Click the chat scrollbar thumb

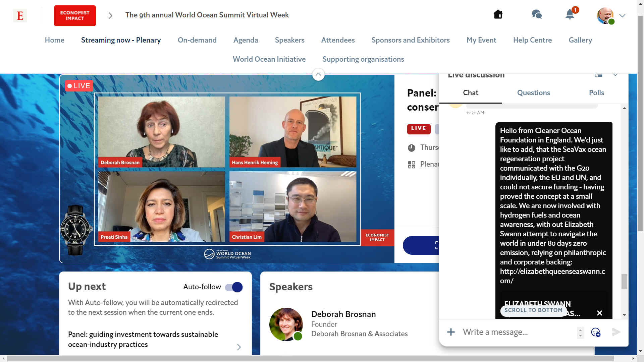pos(624,282)
